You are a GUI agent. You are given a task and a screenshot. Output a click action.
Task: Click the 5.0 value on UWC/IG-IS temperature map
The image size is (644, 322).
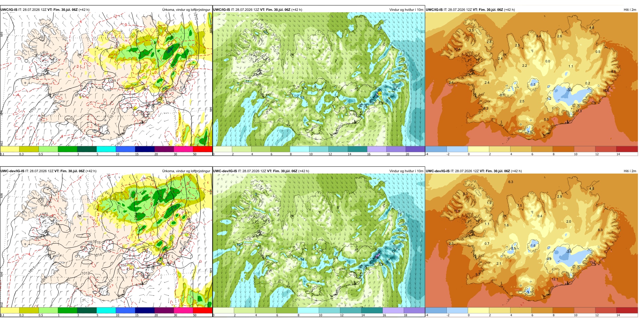click(x=546, y=120)
